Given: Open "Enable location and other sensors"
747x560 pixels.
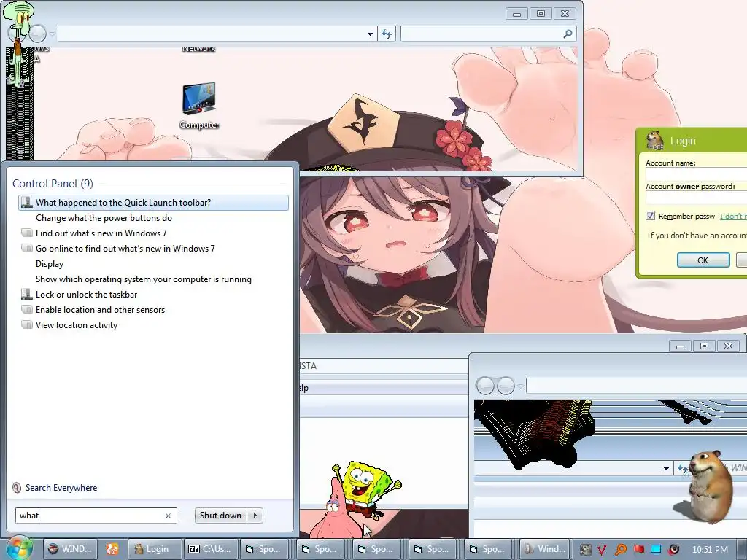Looking at the screenshot, I should [x=100, y=309].
